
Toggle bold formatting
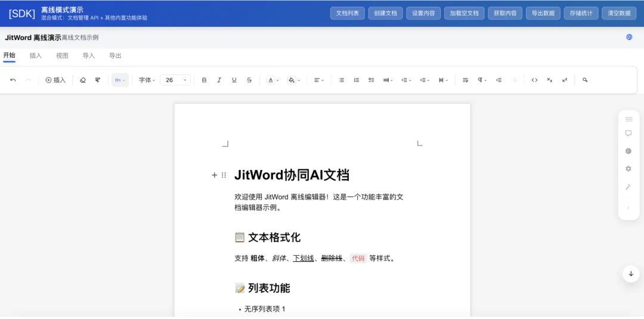[x=204, y=80]
